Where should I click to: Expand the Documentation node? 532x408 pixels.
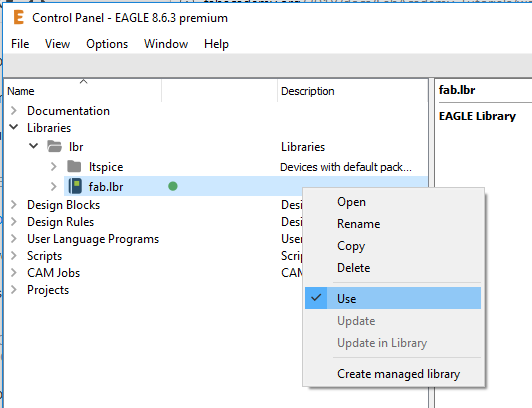[14, 111]
